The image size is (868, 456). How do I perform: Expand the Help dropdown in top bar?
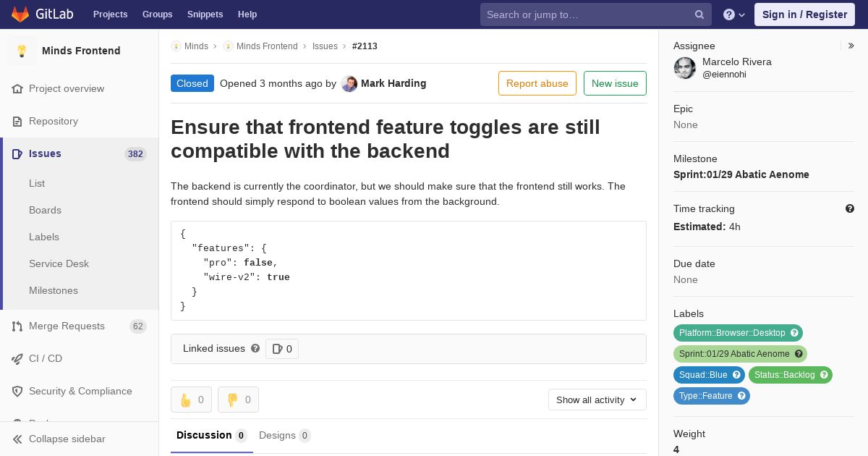(734, 14)
